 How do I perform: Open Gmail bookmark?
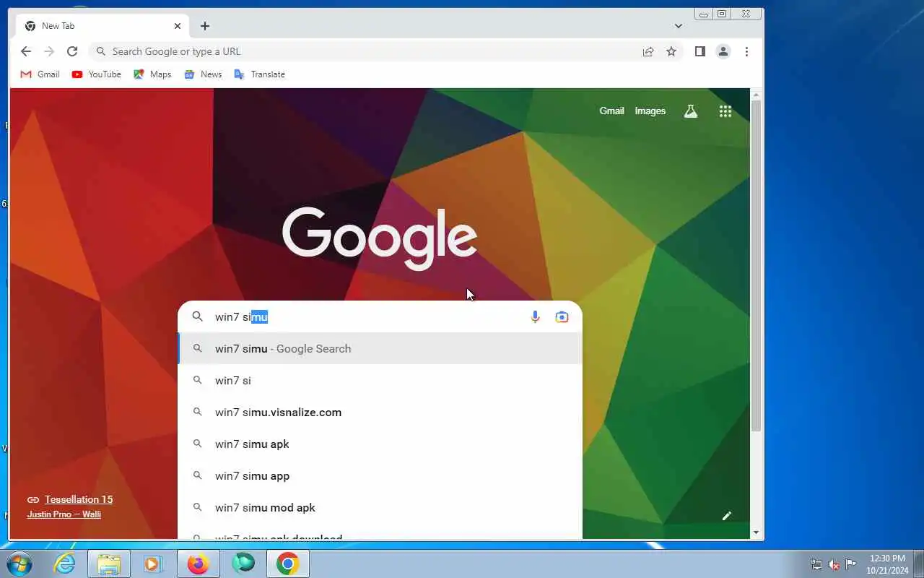40,74
